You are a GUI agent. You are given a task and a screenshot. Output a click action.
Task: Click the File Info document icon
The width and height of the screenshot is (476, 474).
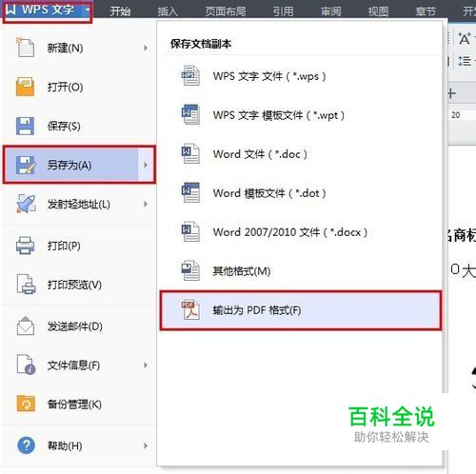pyautogui.click(x=26, y=365)
